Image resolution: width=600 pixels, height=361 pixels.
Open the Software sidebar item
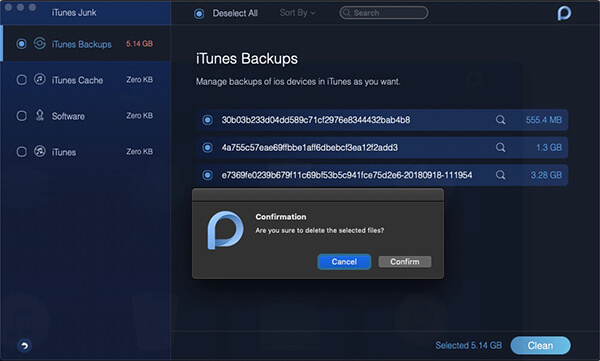point(85,115)
